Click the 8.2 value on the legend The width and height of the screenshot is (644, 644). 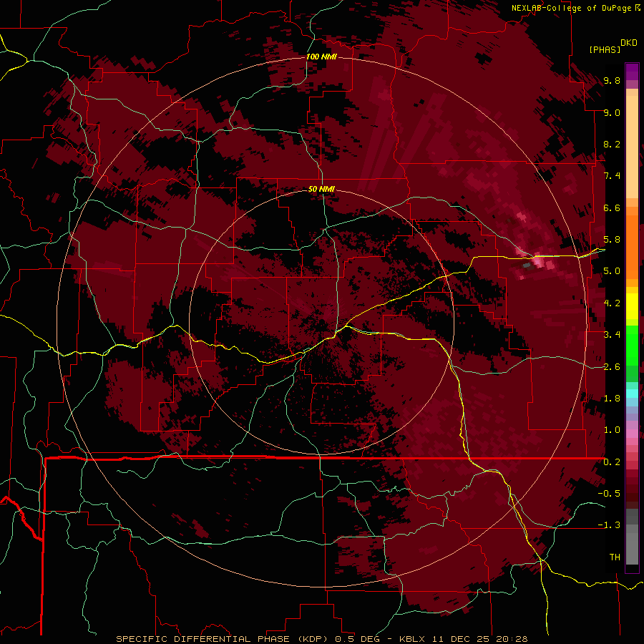(612, 144)
